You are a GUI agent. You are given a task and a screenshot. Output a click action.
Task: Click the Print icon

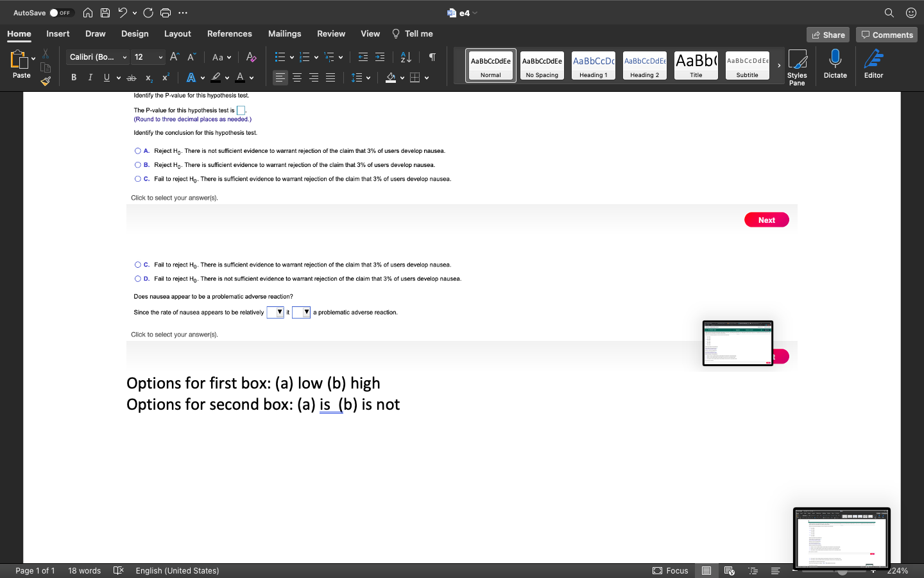point(166,12)
